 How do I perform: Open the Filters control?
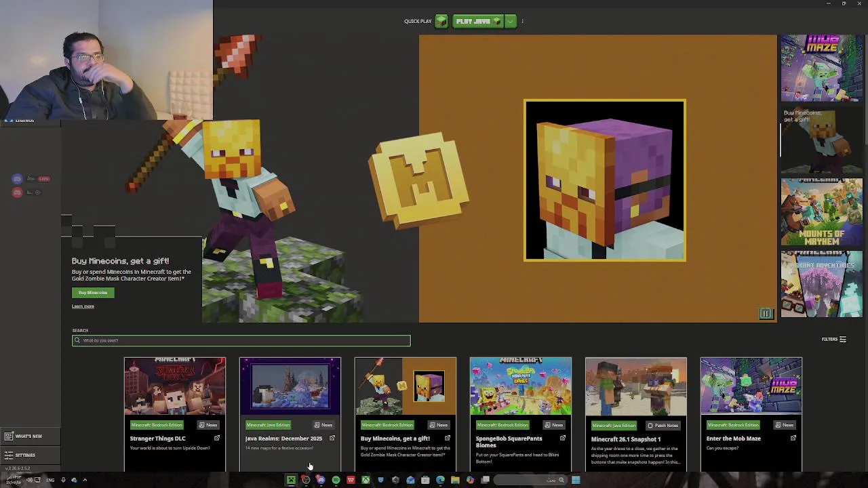[833, 340]
